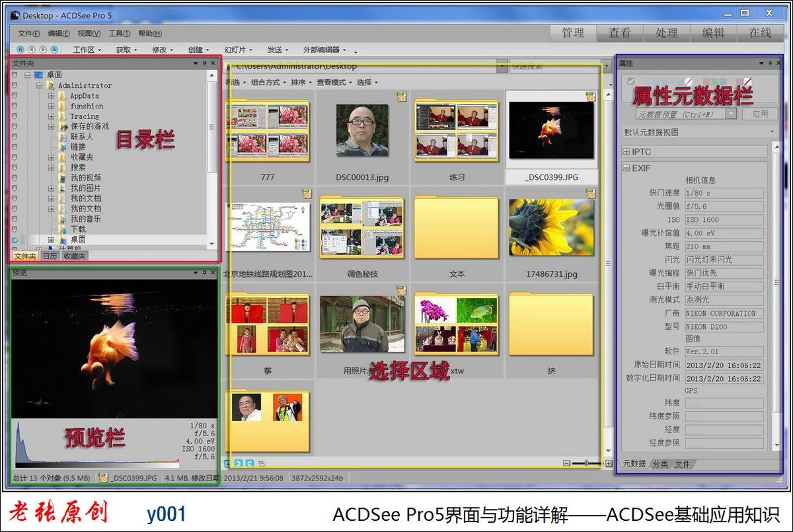Go to the home folder navigation icon

pos(20,49)
